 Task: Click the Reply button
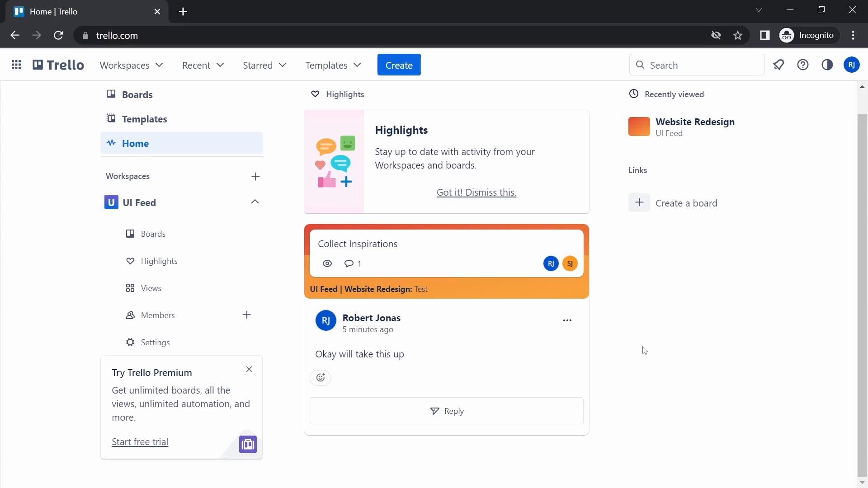click(x=447, y=411)
